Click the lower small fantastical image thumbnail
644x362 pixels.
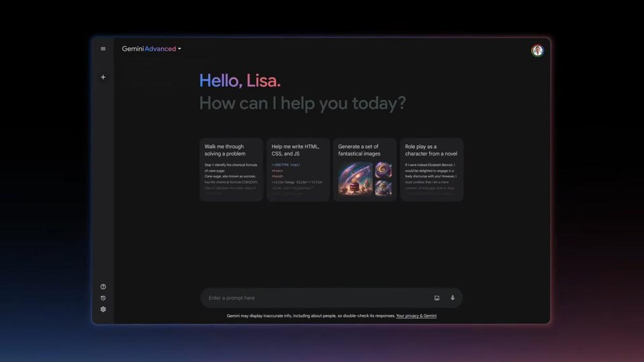click(x=383, y=188)
